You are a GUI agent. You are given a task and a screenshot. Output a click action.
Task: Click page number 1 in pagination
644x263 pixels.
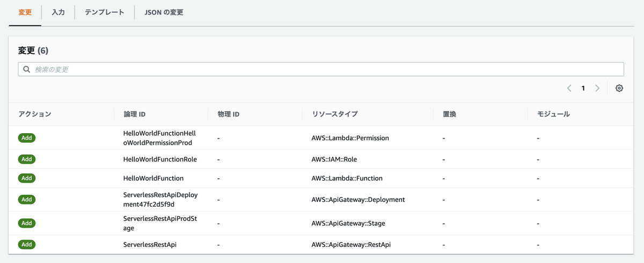pos(583,89)
